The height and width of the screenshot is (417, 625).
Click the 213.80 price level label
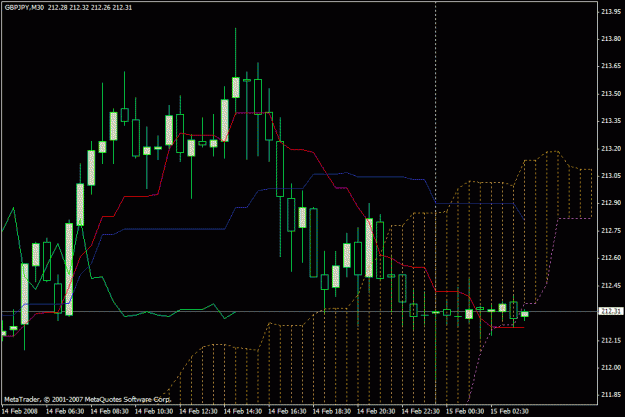pyautogui.click(x=611, y=39)
